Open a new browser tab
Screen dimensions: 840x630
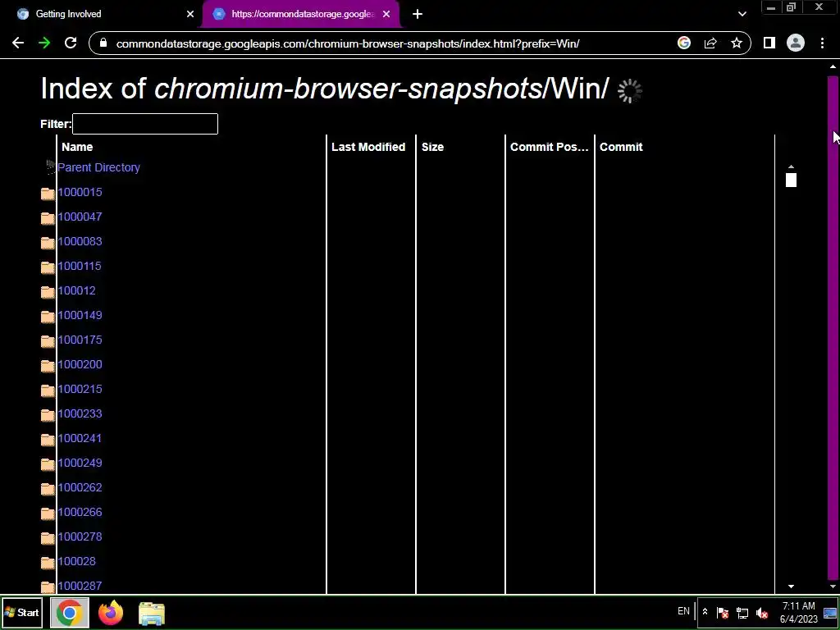[418, 15]
